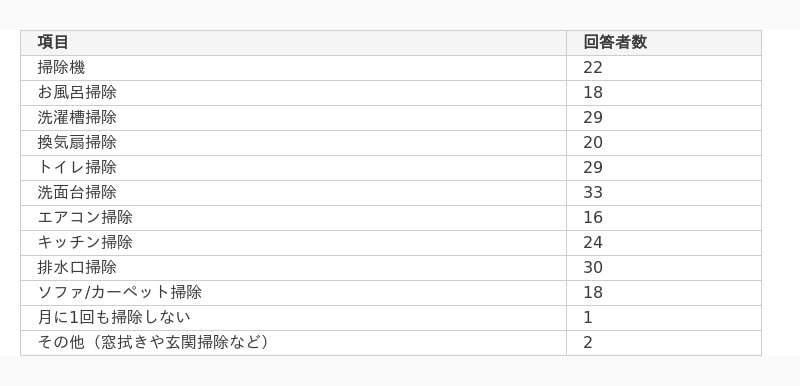
Task: Click the 項目 column header
Action: 293,43
